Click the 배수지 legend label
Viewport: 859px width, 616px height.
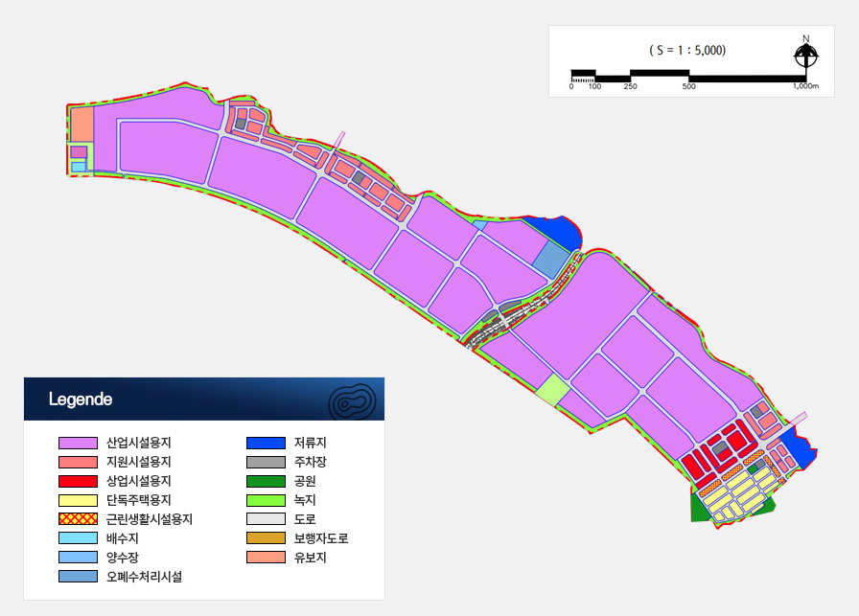tap(122, 538)
